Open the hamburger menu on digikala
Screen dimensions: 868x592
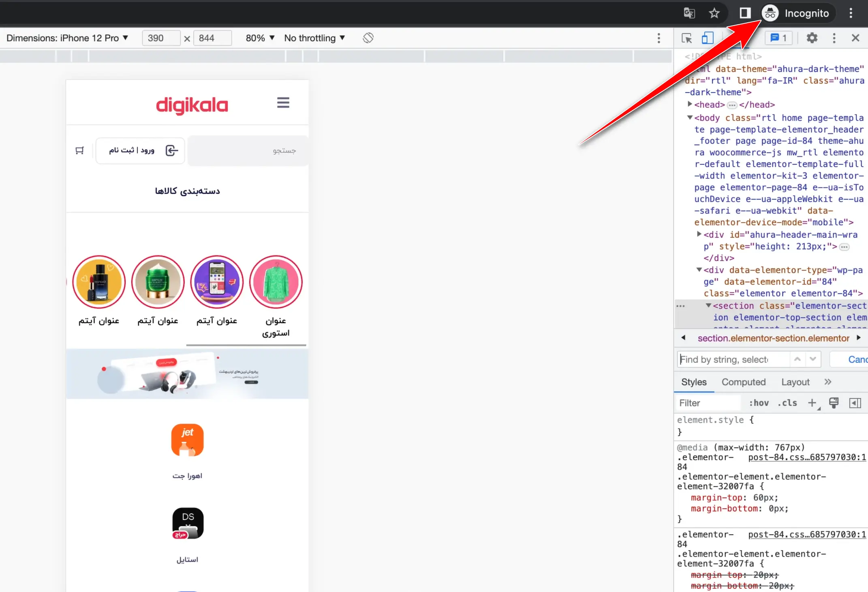point(283,103)
